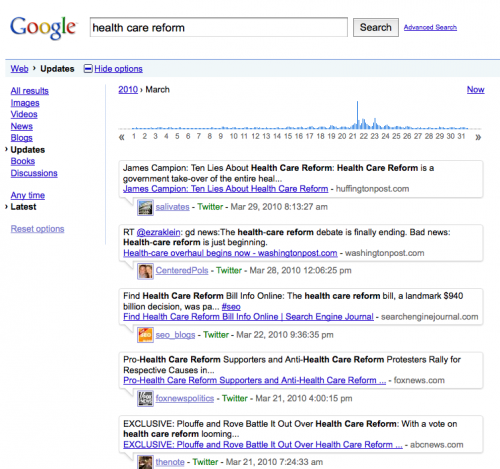Select Blogs in sidebar
Image resolution: width=500 pixels, height=469 pixels.
click(21, 138)
